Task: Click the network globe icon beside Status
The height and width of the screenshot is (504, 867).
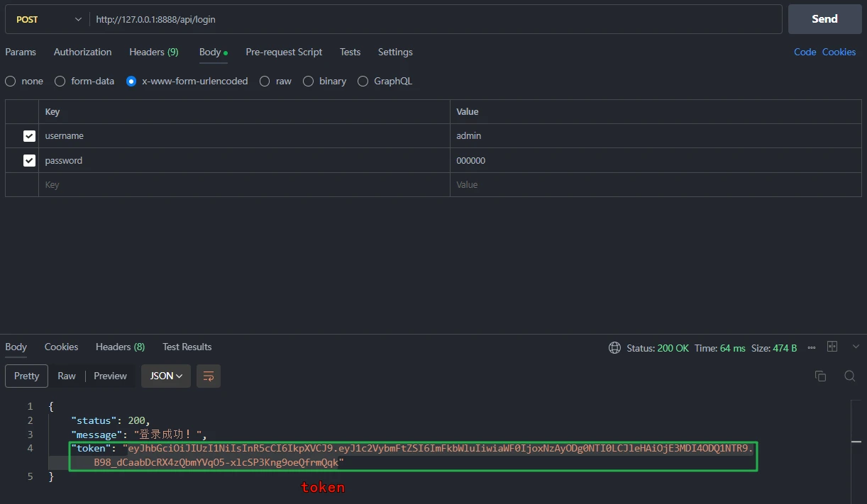Action: point(614,347)
